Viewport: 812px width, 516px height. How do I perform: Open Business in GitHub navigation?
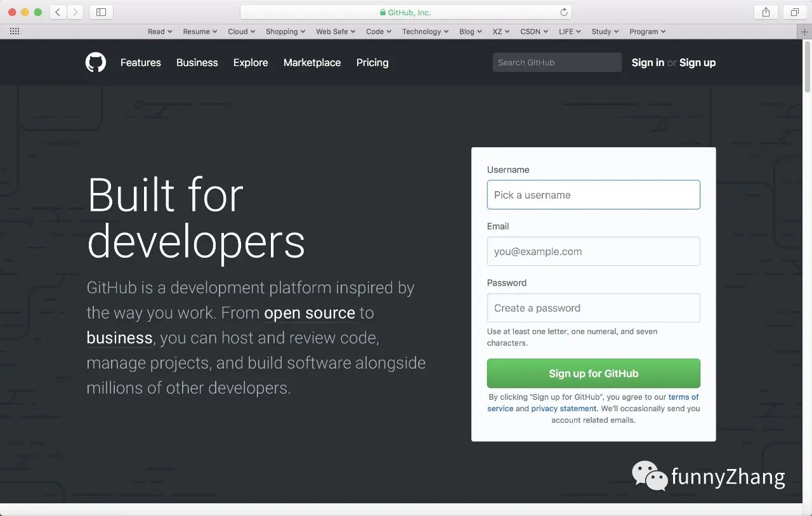(x=197, y=62)
